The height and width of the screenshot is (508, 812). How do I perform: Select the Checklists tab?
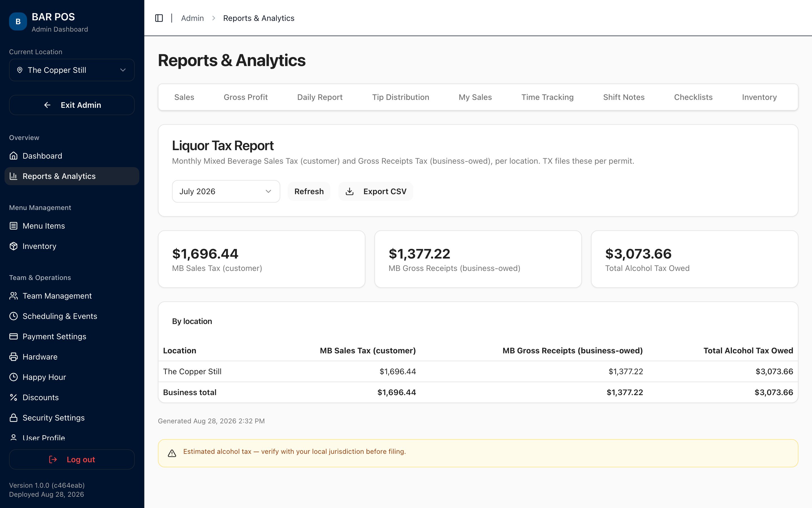[693, 97]
